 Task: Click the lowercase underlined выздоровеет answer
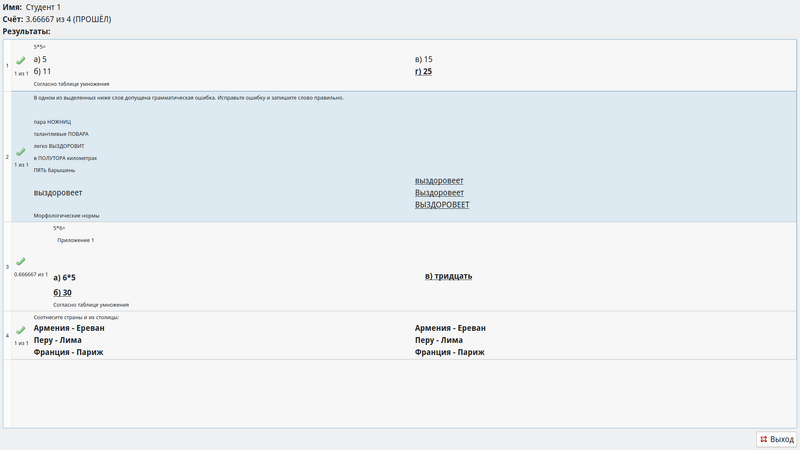[x=439, y=181]
